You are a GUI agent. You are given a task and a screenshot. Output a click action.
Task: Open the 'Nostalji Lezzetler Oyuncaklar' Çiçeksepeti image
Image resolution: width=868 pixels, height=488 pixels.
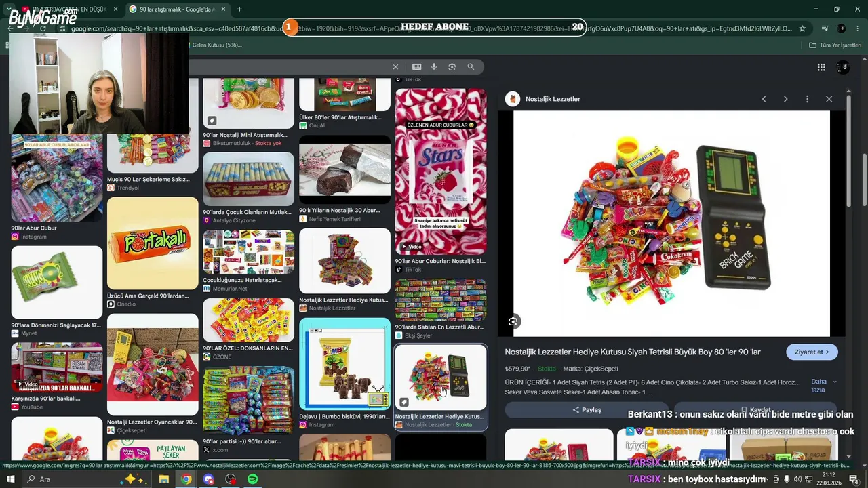(153, 365)
